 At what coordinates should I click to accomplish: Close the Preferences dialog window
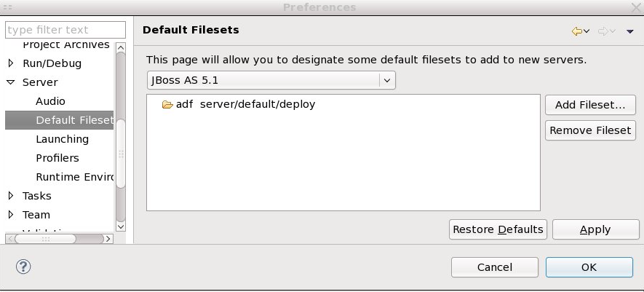pyautogui.click(x=634, y=7)
